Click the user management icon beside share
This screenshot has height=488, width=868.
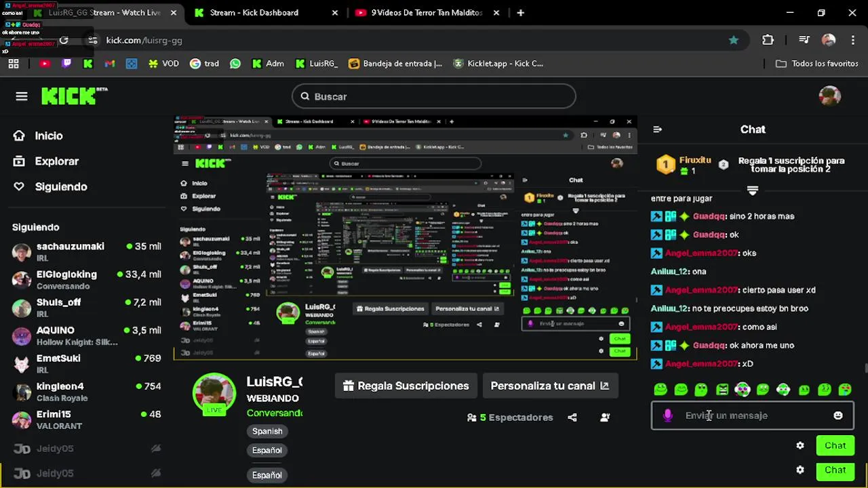(x=605, y=418)
